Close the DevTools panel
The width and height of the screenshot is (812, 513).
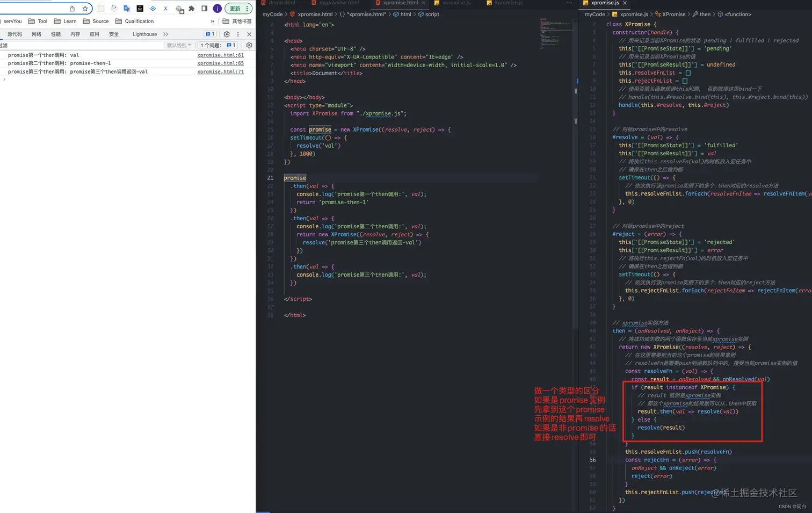[x=249, y=34]
